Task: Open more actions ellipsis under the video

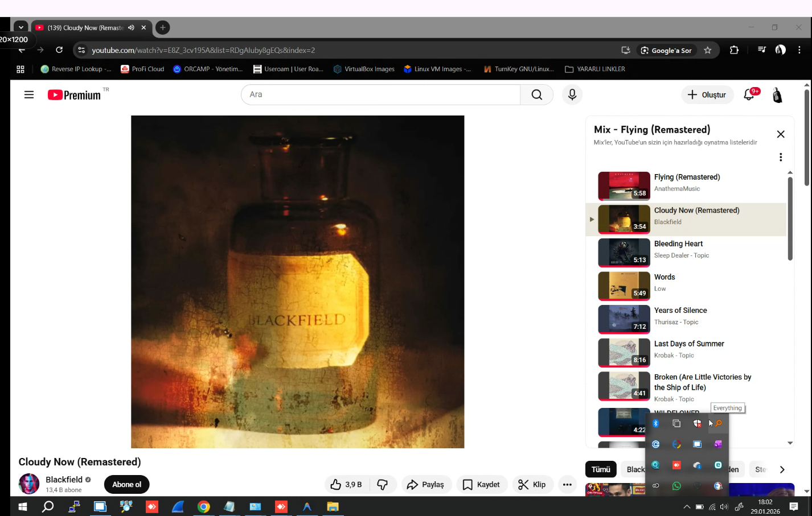Action: (x=567, y=485)
